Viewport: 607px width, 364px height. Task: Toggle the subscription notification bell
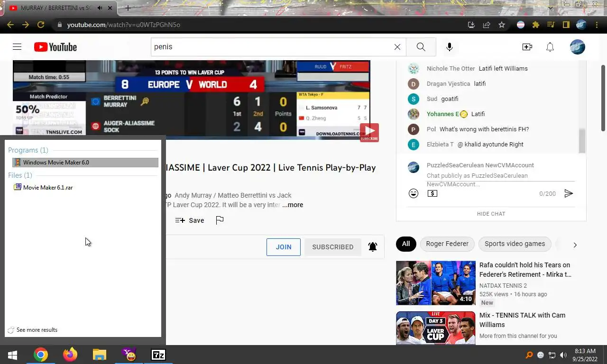pos(373,246)
